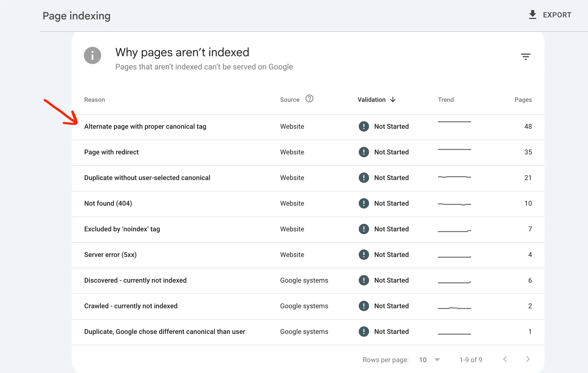Screen dimensions: 588x373
Task: Open Discovered - currently not indexed row
Action: point(308,281)
